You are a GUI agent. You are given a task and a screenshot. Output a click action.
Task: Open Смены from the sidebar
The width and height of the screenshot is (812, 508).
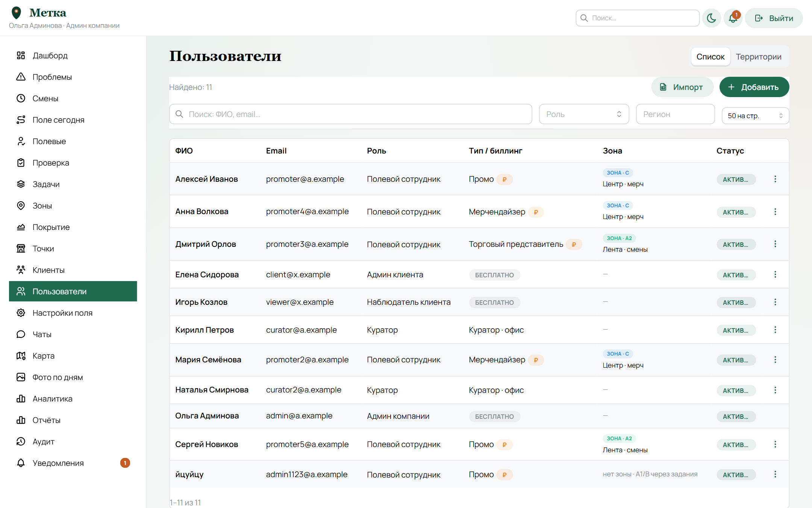coord(73,98)
